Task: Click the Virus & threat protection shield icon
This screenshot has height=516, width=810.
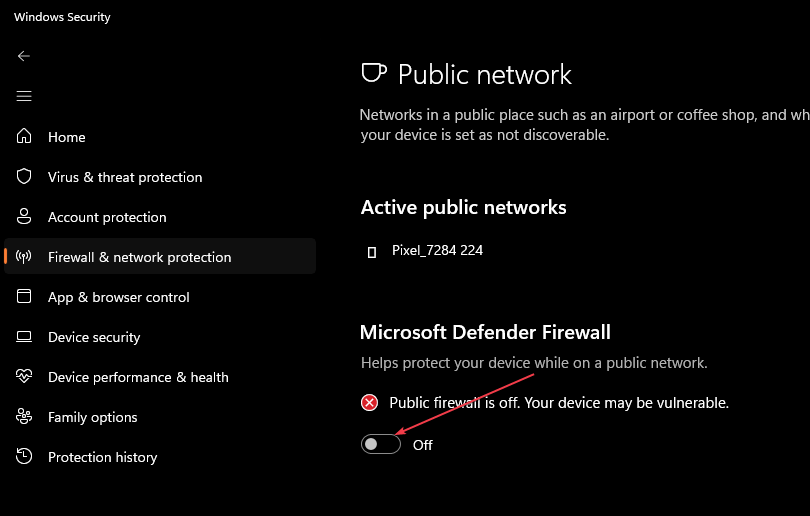Action: (24, 177)
